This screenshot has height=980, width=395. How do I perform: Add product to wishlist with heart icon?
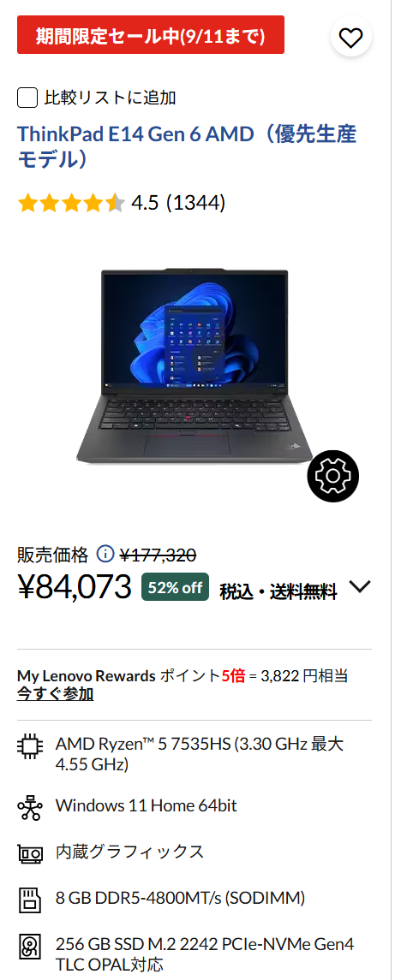[350, 39]
